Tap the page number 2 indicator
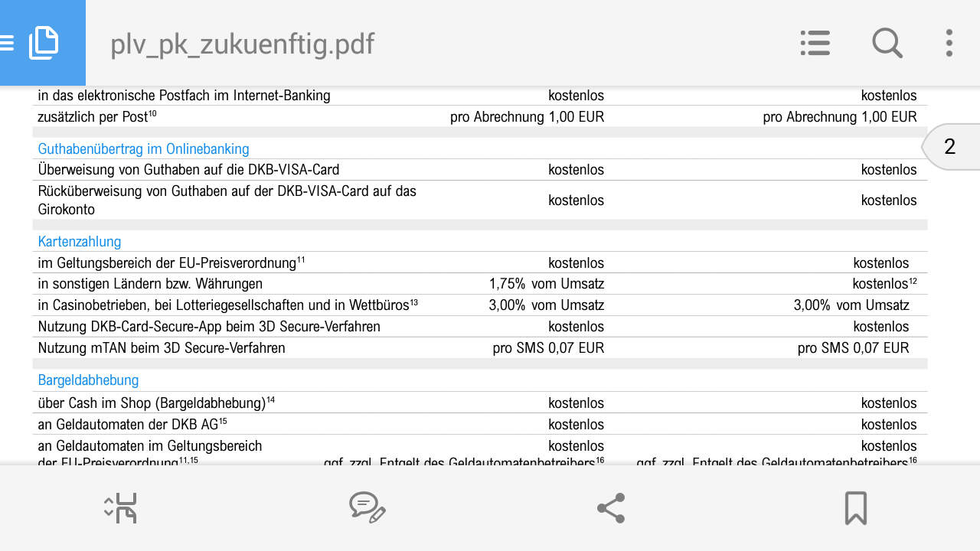 (x=950, y=147)
